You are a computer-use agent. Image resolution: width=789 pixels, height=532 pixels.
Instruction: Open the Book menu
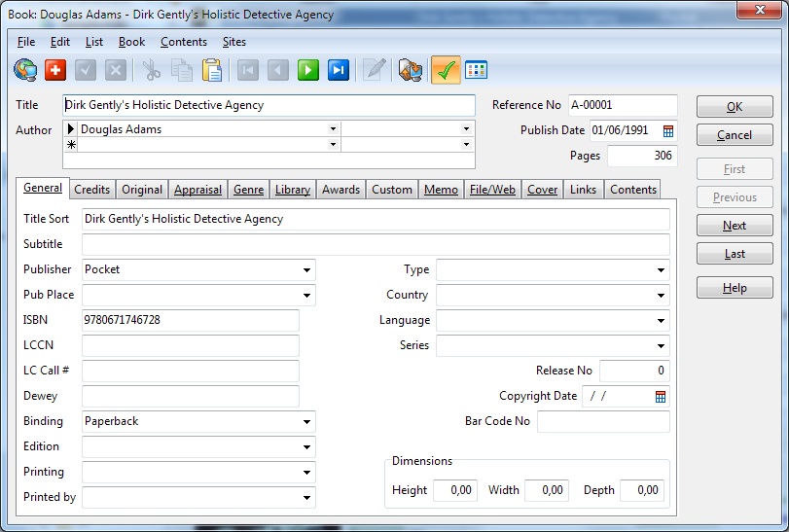pos(132,42)
